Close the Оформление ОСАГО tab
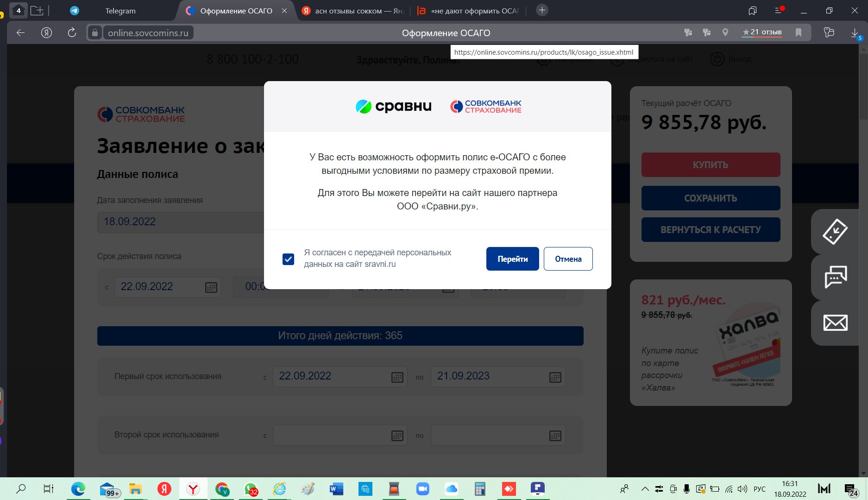This screenshot has height=500, width=868. click(x=284, y=11)
